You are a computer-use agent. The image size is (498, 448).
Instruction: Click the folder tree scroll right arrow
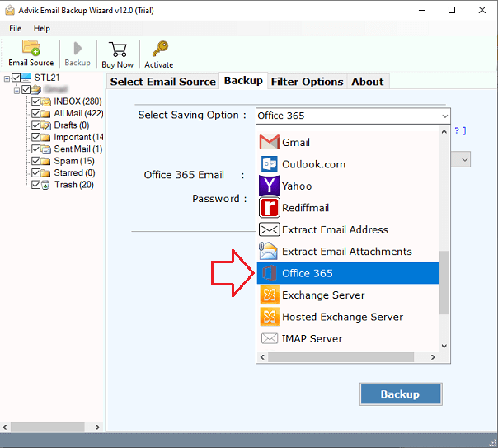[x=97, y=427]
